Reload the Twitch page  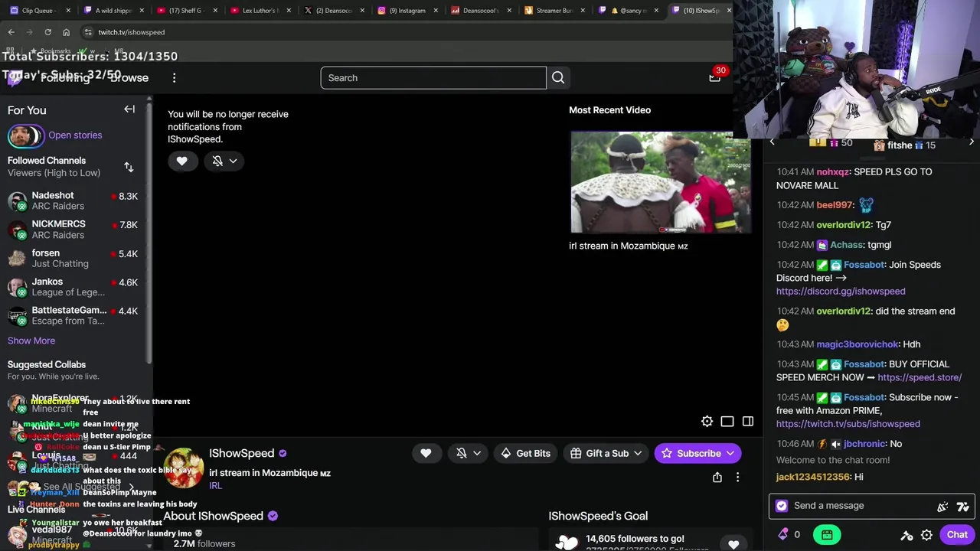(47, 32)
